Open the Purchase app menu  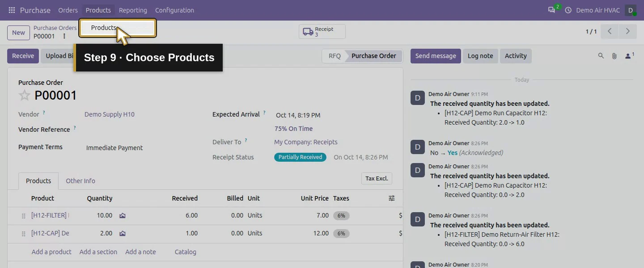point(35,10)
